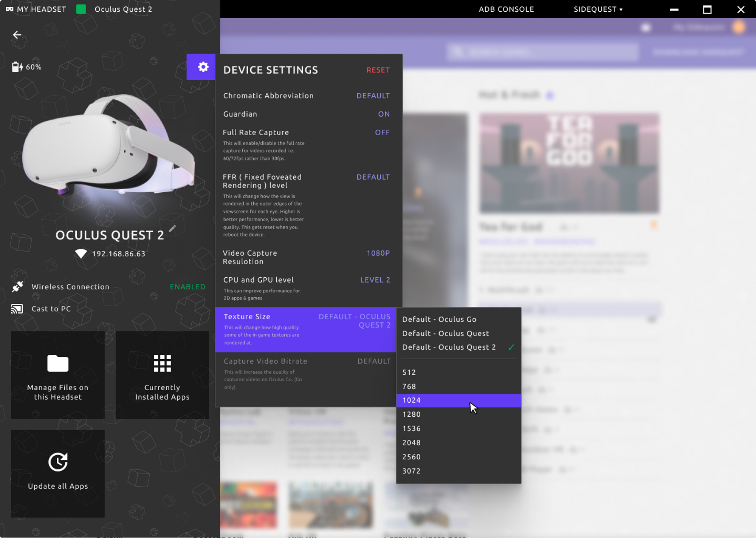This screenshot has width=756, height=538.
Task: Click RESET in Device Settings
Action: point(378,70)
